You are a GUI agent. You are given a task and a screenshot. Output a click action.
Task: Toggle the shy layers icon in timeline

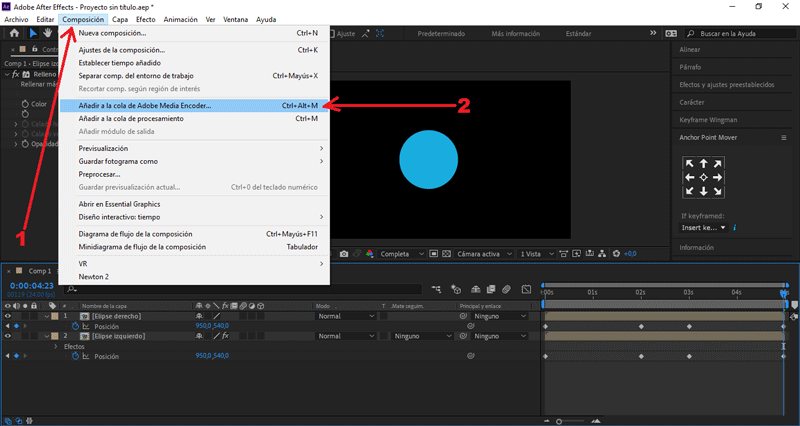[476, 289]
